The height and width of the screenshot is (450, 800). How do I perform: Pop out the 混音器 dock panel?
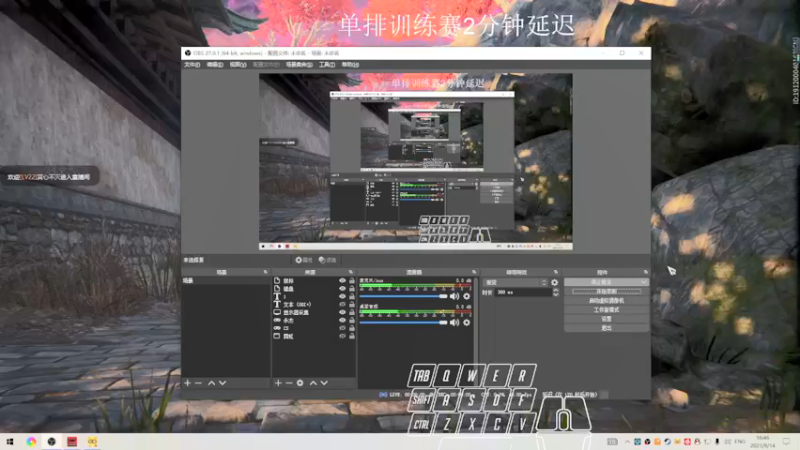[x=474, y=272]
